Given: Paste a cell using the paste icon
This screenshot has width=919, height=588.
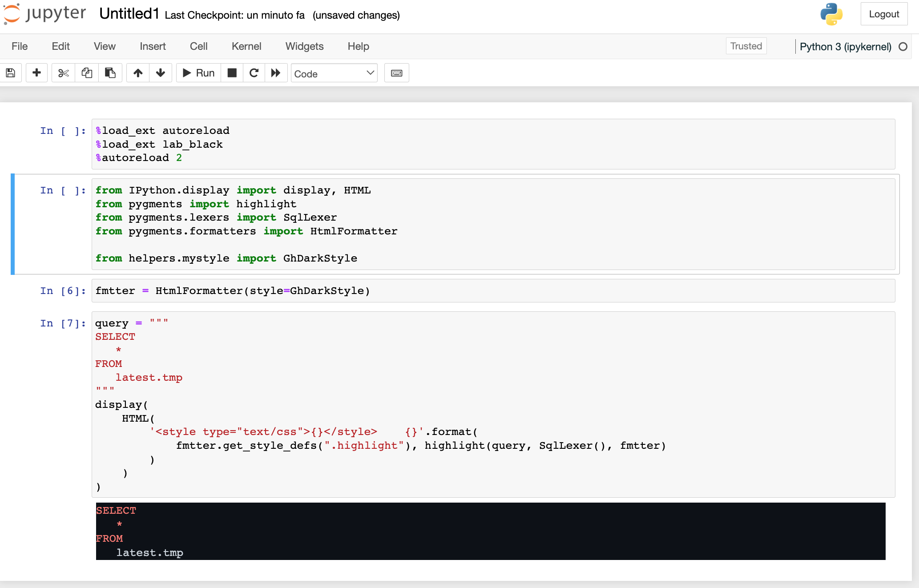Looking at the screenshot, I should click(x=110, y=72).
